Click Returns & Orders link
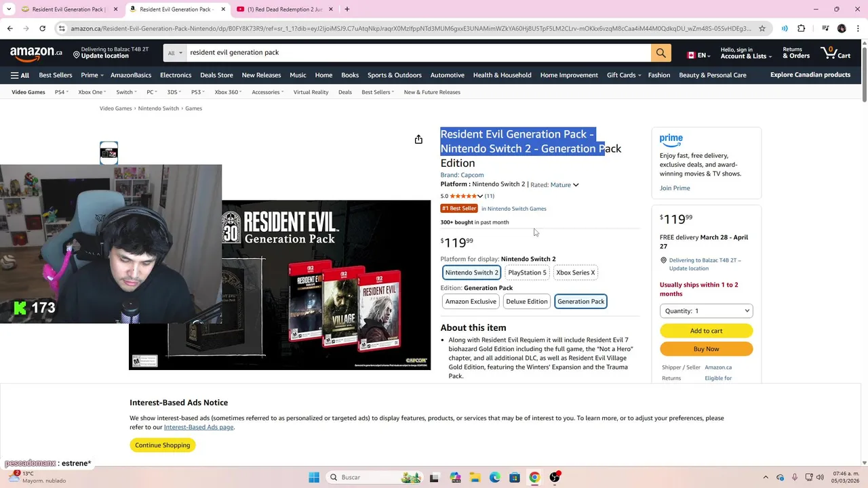This screenshot has height=488, width=868. (x=796, y=53)
